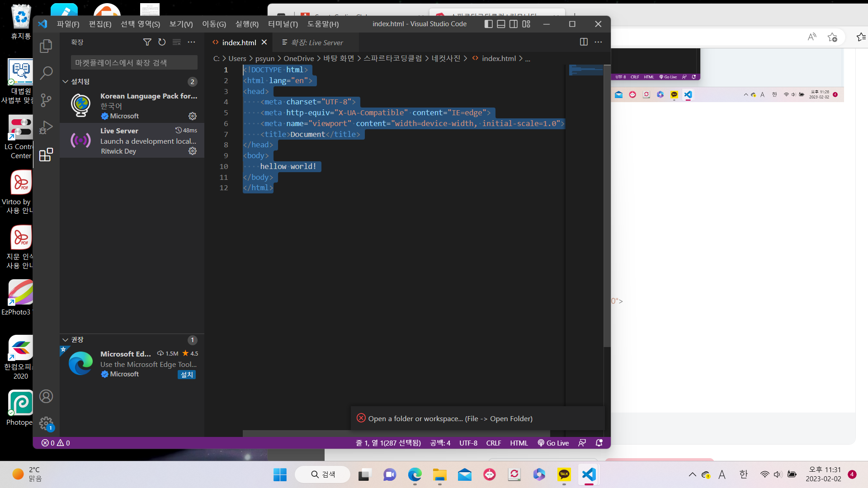This screenshot has width=868, height=488.
Task: Open KakaoTalk from taskbar
Action: [564, 474]
